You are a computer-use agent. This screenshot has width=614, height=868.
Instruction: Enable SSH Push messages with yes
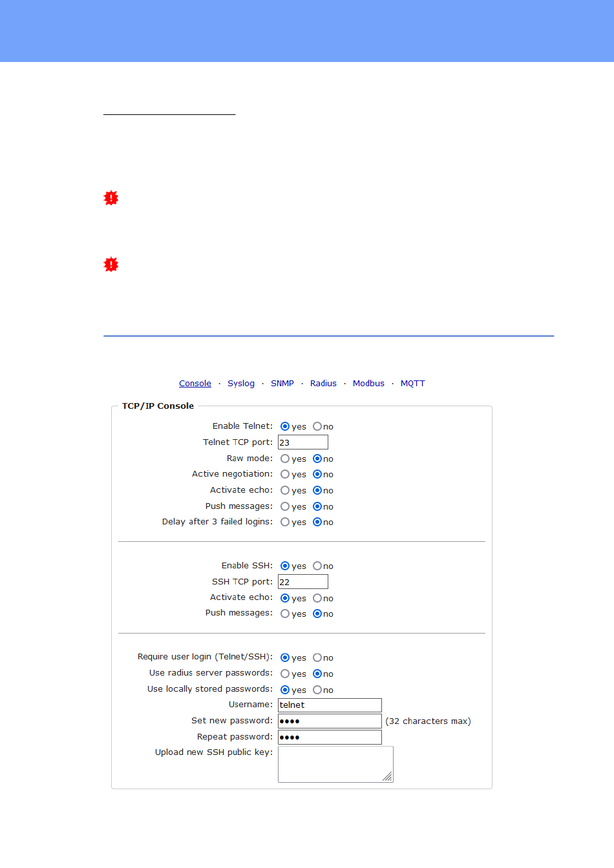(285, 614)
